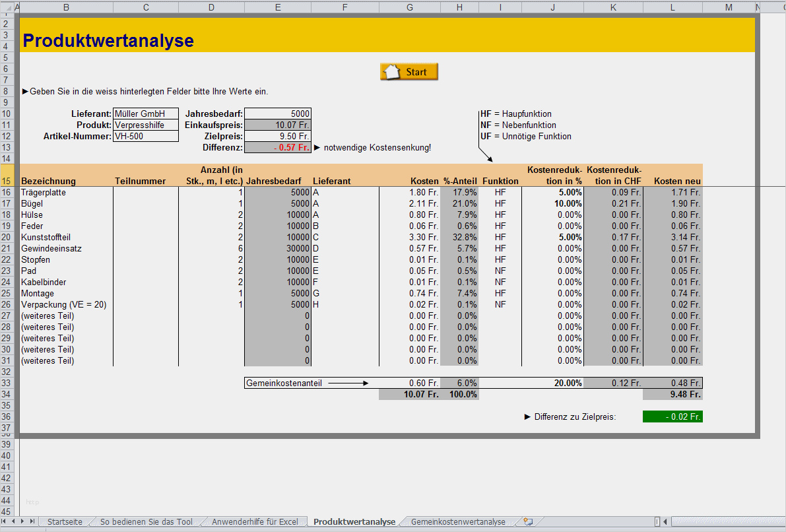The image size is (786, 532).
Task: Select row header 16
Action: tap(7, 191)
